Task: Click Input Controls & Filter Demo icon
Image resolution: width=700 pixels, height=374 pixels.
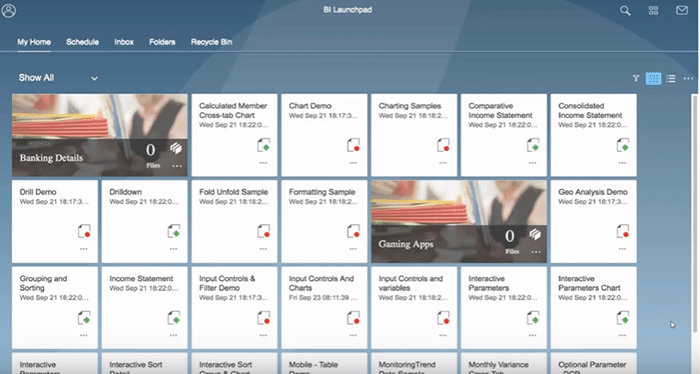Action: pyautogui.click(x=263, y=318)
